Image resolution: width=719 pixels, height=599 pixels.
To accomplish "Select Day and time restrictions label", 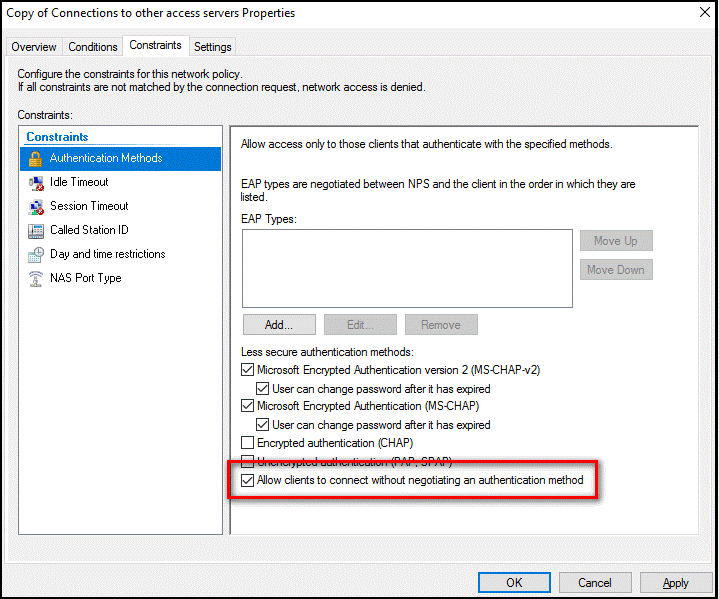I will pyautogui.click(x=107, y=254).
